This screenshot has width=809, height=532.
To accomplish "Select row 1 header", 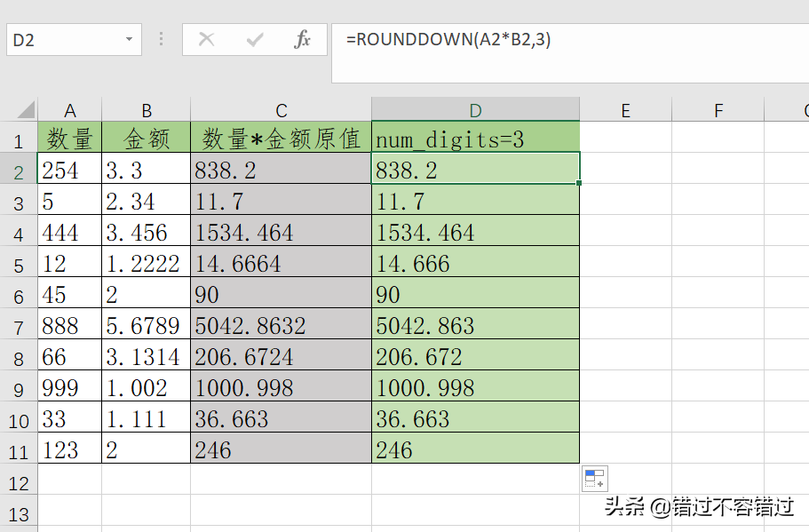I will pyautogui.click(x=19, y=139).
